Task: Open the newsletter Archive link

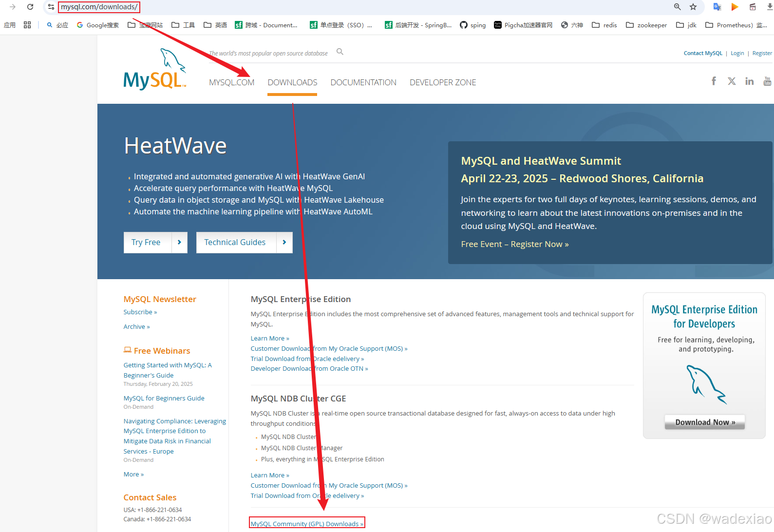Action: [x=136, y=326]
